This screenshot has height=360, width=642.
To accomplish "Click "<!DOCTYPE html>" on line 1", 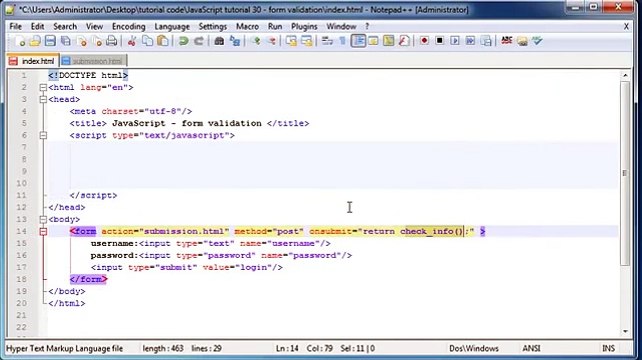I will tap(88, 75).
